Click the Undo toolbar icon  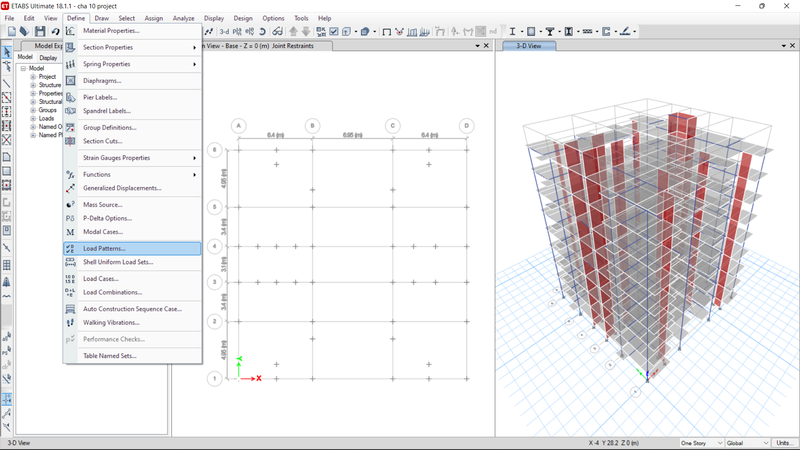[x=55, y=32]
